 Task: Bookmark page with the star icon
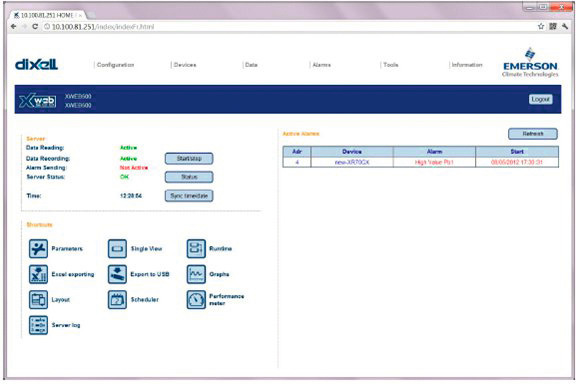[541, 26]
